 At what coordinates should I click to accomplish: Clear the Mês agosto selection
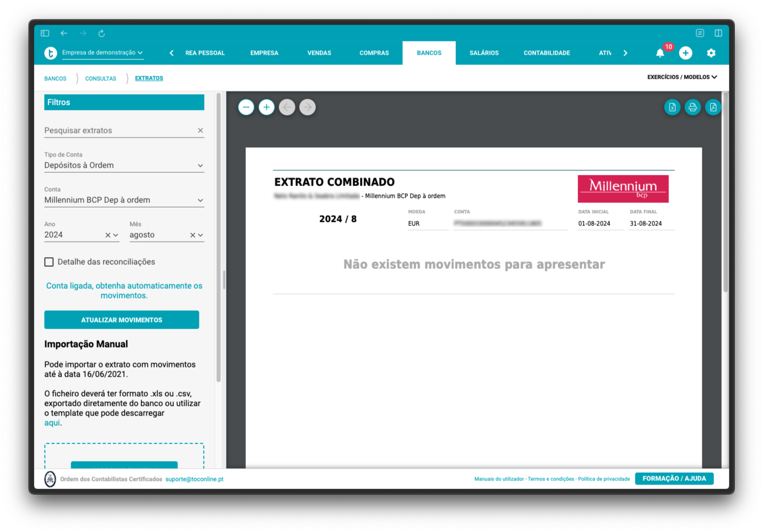tap(193, 235)
